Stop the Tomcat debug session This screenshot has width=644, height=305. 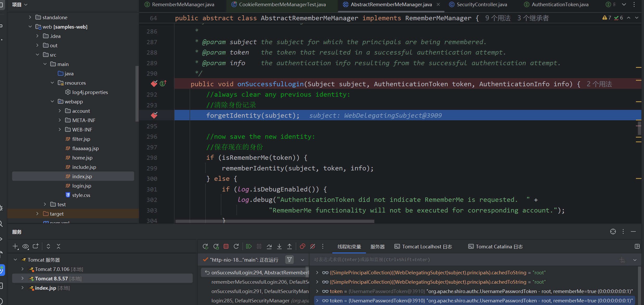coord(226,246)
